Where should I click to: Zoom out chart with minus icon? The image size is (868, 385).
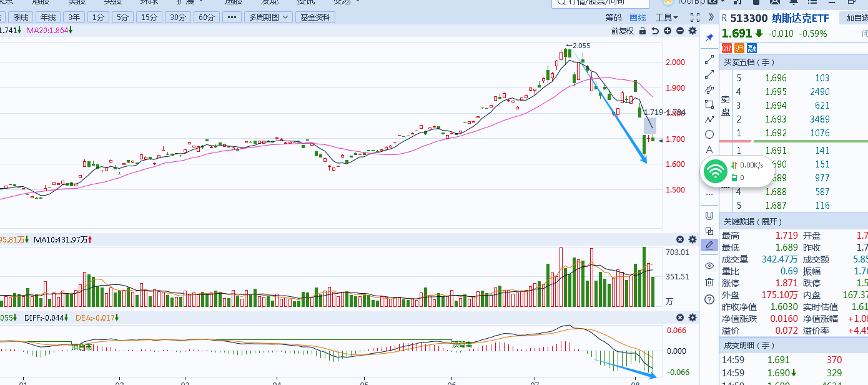(x=679, y=31)
